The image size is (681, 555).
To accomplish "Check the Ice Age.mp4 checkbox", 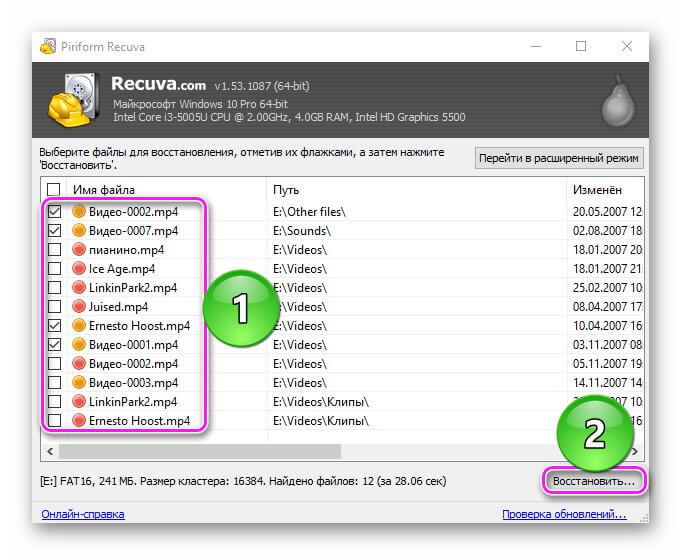I will (x=54, y=268).
